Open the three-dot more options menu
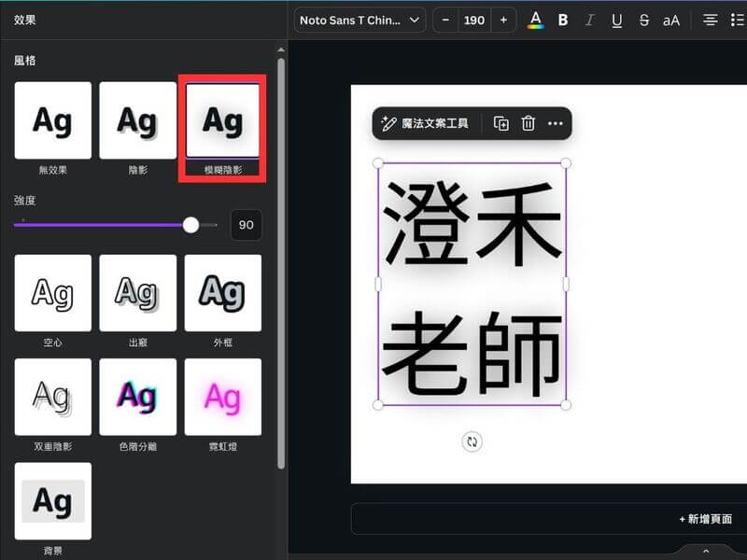The width and height of the screenshot is (747, 560). click(x=555, y=123)
